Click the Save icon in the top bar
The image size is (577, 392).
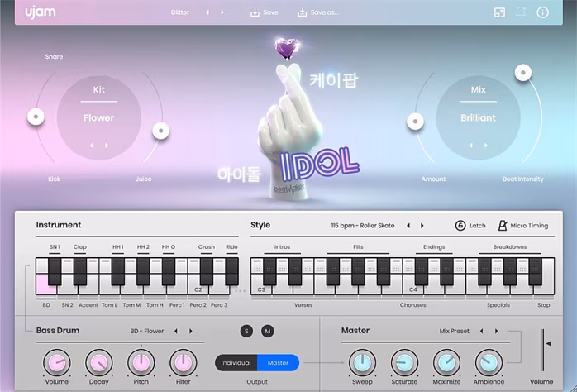coord(255,12)
